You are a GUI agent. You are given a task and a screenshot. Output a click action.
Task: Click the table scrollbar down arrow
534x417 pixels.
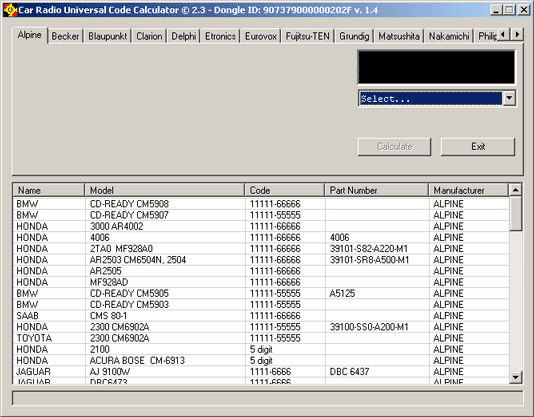[x=515, y=377]
